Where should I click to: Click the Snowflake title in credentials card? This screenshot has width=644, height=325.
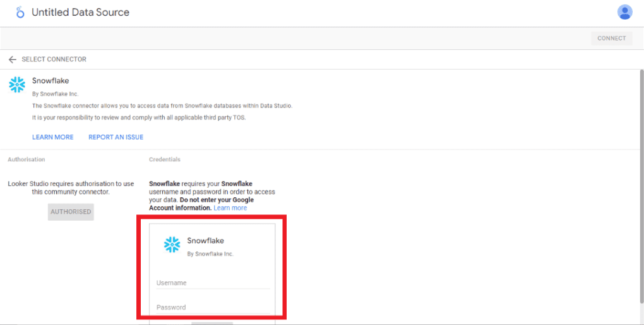pos(205,241)
